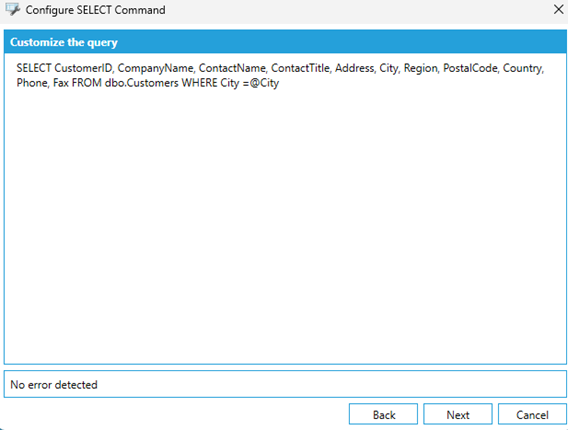The image size is (568, 430).
Task: Close the Configure SELECT Command dialog
Action: point(558,9)
